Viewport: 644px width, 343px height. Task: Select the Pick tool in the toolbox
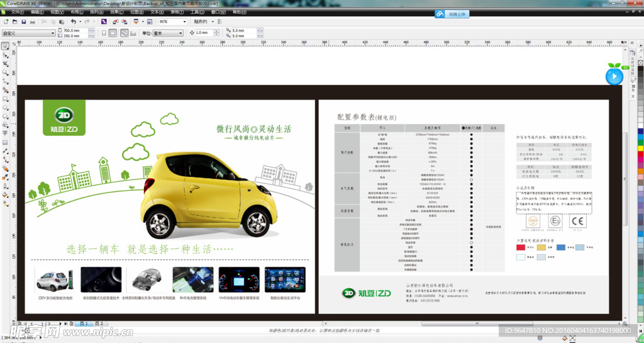pos(5,46)
